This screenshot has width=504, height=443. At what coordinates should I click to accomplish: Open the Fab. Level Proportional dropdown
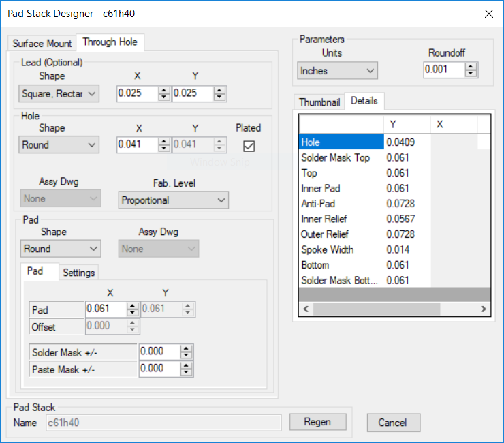[x=174, y=200]
